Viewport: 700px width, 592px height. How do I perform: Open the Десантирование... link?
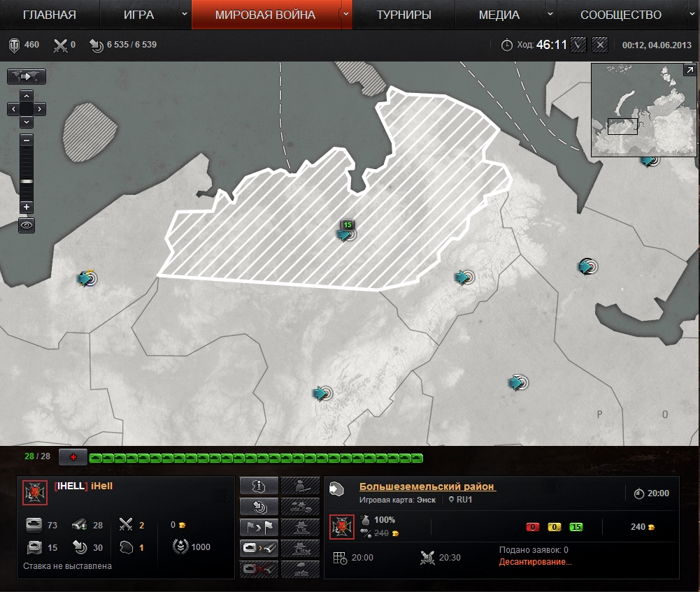click(x=535, y=562)
